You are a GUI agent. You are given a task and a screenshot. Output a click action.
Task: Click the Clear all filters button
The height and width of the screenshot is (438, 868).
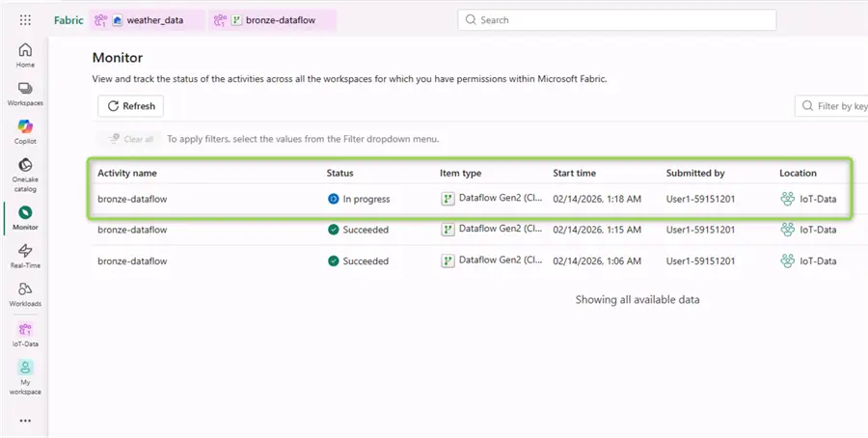click(x=131, y=139)
